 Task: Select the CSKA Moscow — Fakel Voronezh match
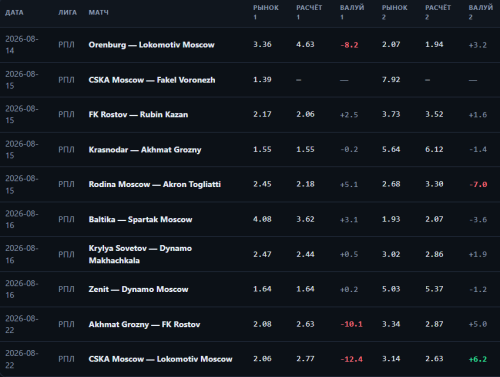[152, 80]
